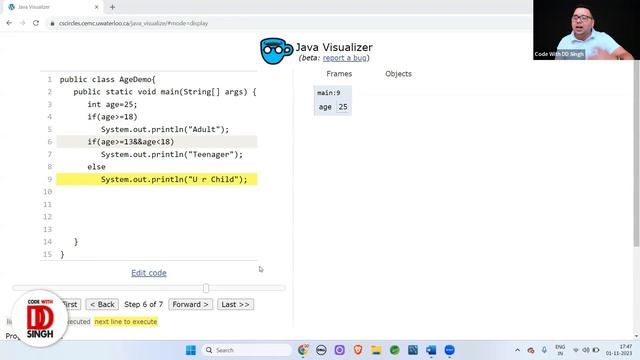Open the Windows Start menu

(191, 350)
